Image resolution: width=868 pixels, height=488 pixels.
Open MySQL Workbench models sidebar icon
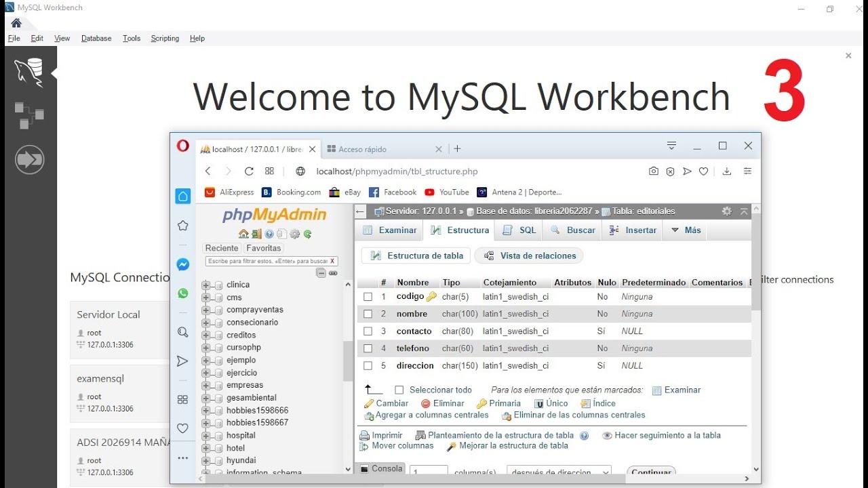point(29,116)
